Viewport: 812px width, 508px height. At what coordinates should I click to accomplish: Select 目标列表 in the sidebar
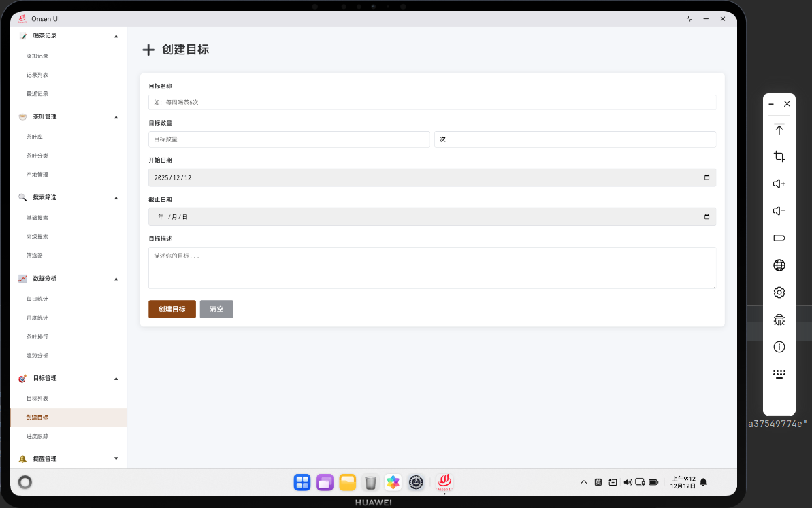[37, 398]
